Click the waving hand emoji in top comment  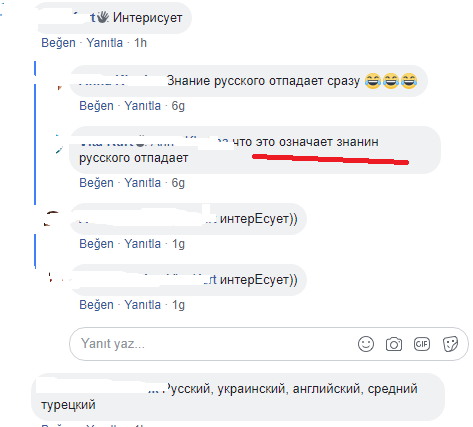[103, 17]
